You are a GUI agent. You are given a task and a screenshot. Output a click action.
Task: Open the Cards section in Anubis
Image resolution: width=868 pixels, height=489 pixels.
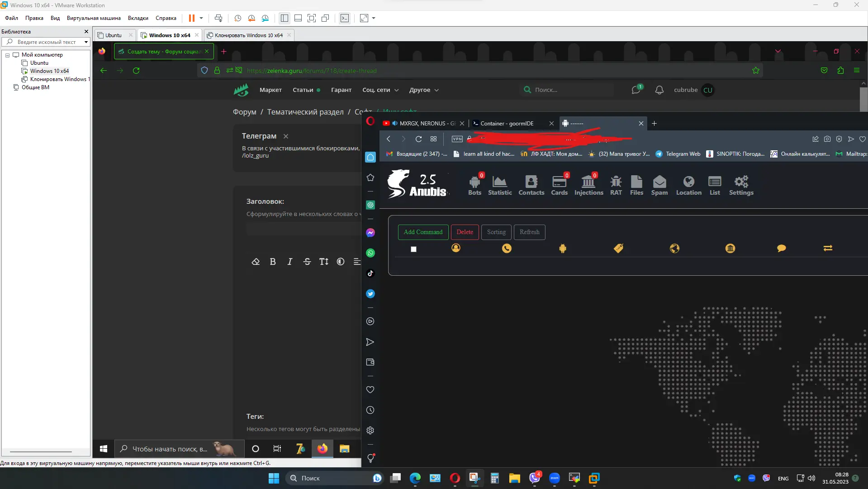click(x=559, y=185)
